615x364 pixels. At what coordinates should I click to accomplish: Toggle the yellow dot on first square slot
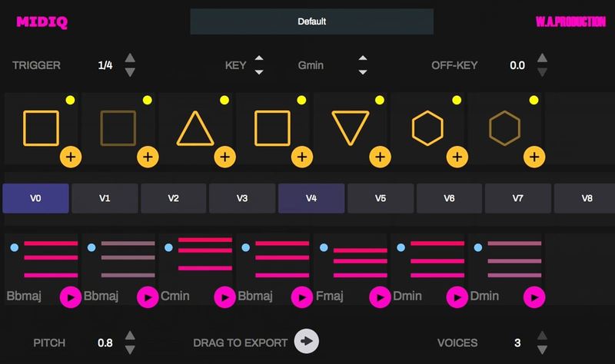pyautogui.click(x=70, y=100)
